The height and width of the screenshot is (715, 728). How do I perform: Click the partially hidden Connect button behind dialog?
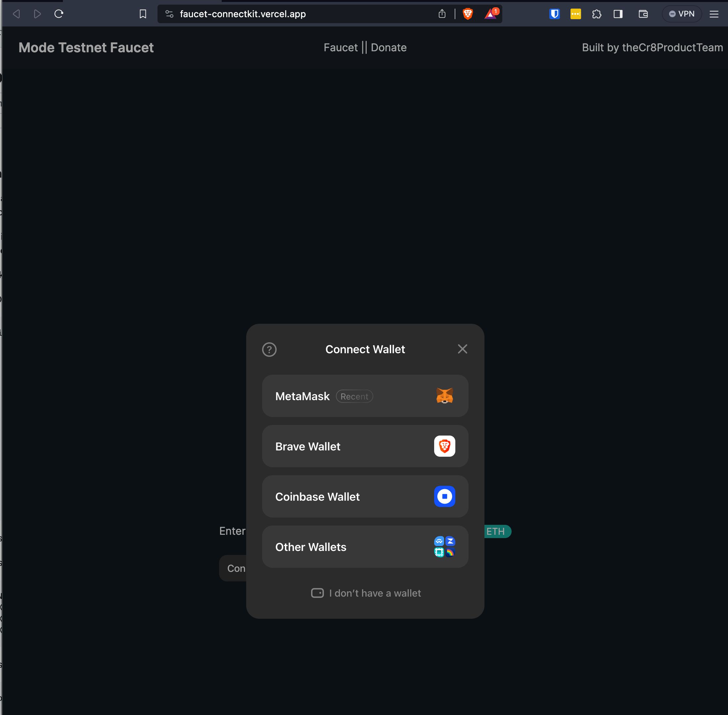(233, 568)
